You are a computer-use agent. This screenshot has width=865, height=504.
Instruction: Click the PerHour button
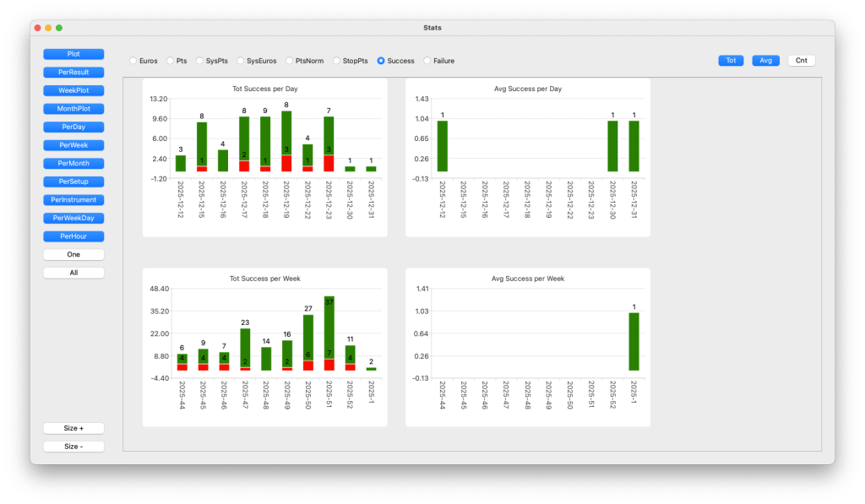(73, 236)
